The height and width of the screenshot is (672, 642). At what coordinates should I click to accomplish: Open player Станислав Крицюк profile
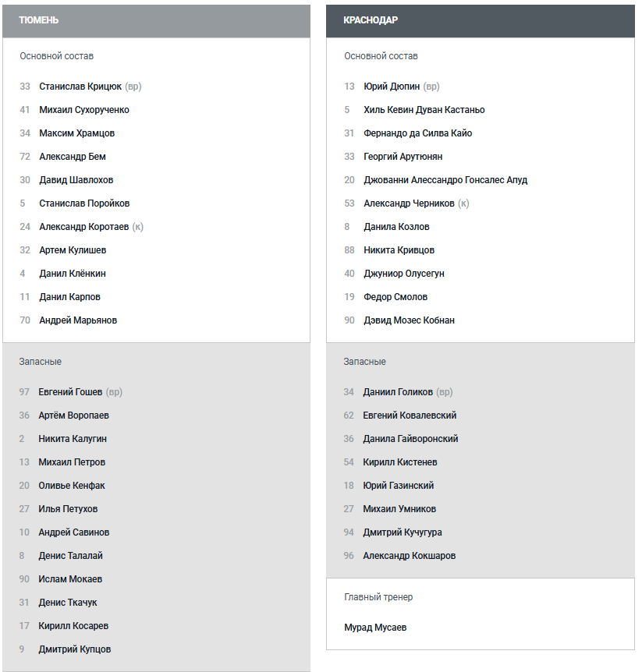click(80, 87)
